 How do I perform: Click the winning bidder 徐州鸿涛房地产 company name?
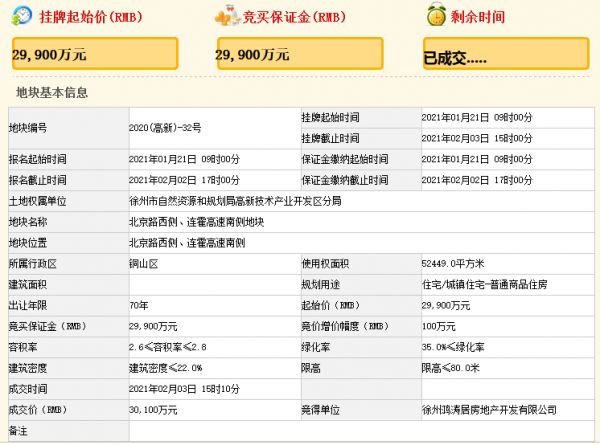point(490,409)
